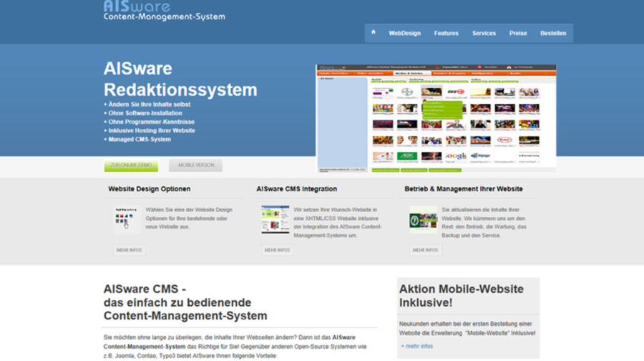Click the 'AISware CMS Integration' heading
The width and height of the screenshot is (644, 361).
[x=296, y=189]
